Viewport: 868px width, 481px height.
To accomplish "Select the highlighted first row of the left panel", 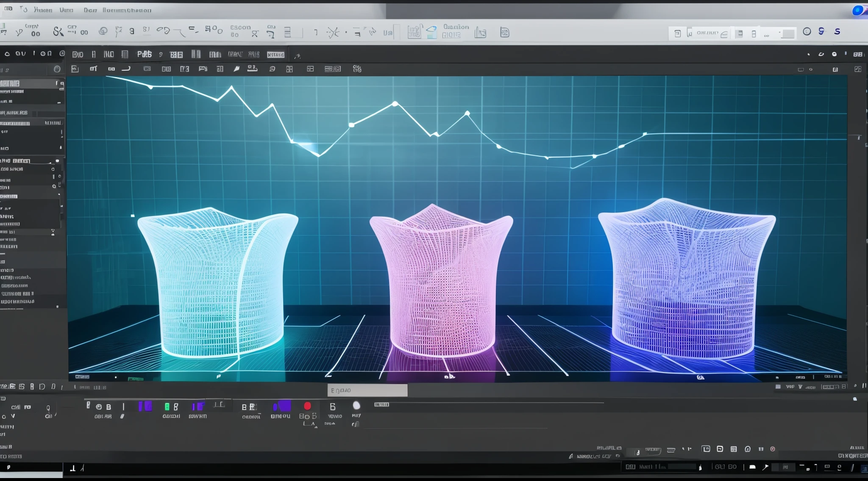I will (32, 83).
